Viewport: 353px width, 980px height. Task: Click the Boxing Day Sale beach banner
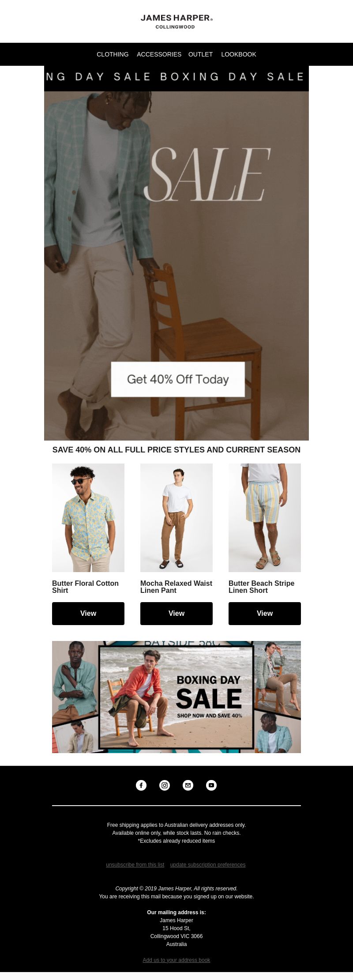tap(176, 697)
